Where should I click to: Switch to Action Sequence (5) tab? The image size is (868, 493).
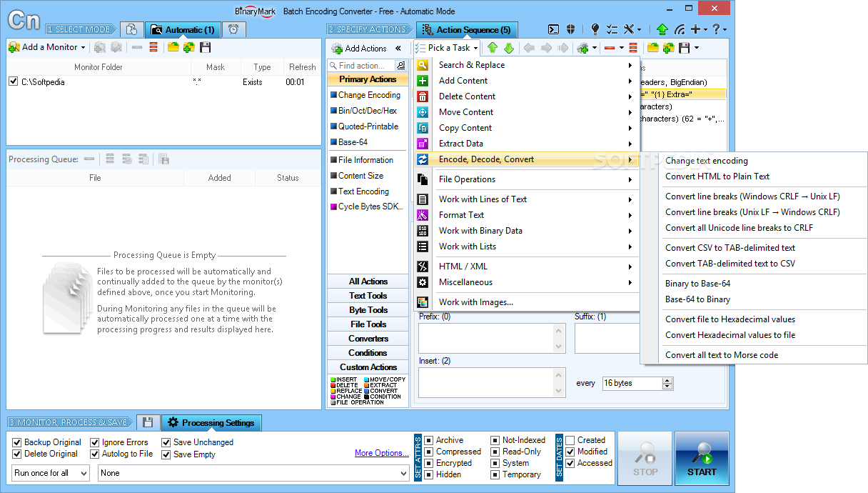[x=467, y=30]
